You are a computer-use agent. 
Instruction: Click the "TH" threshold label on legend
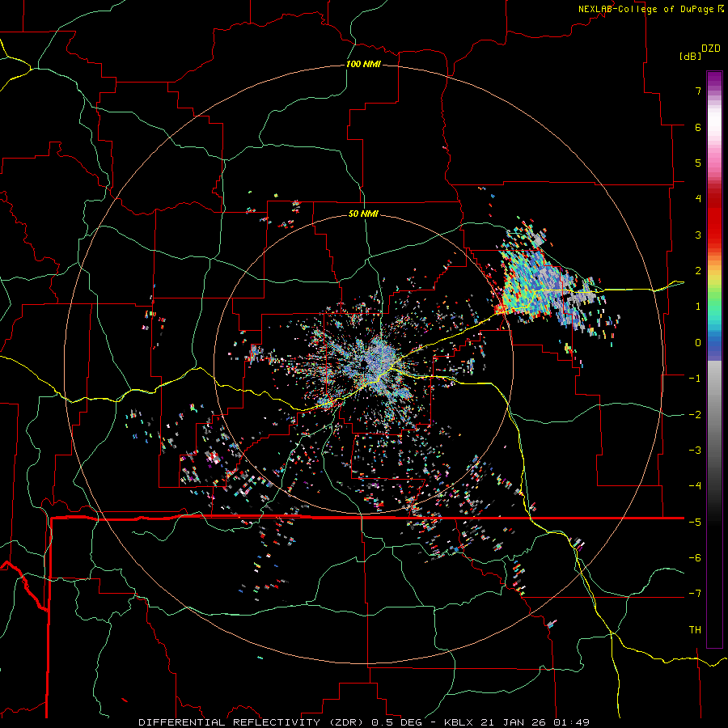(x=695, y=630)
